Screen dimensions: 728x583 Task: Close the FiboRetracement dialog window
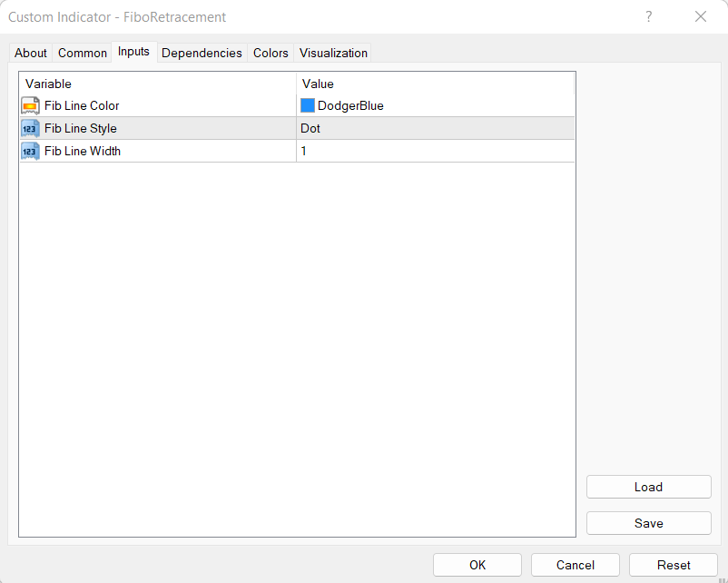pyautogui.click(x=701, y=17)
